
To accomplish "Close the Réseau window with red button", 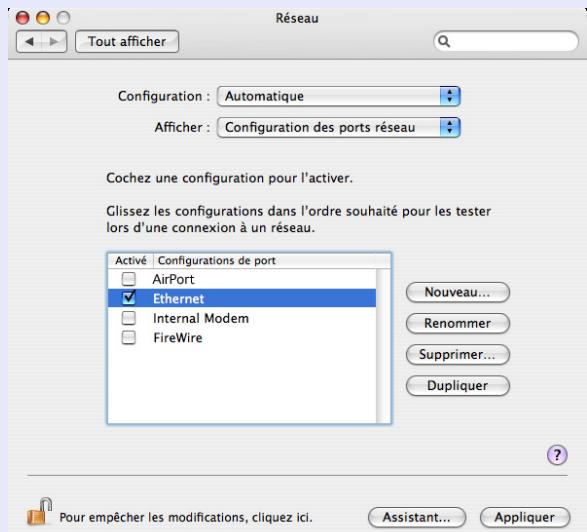I will (22, 18).
